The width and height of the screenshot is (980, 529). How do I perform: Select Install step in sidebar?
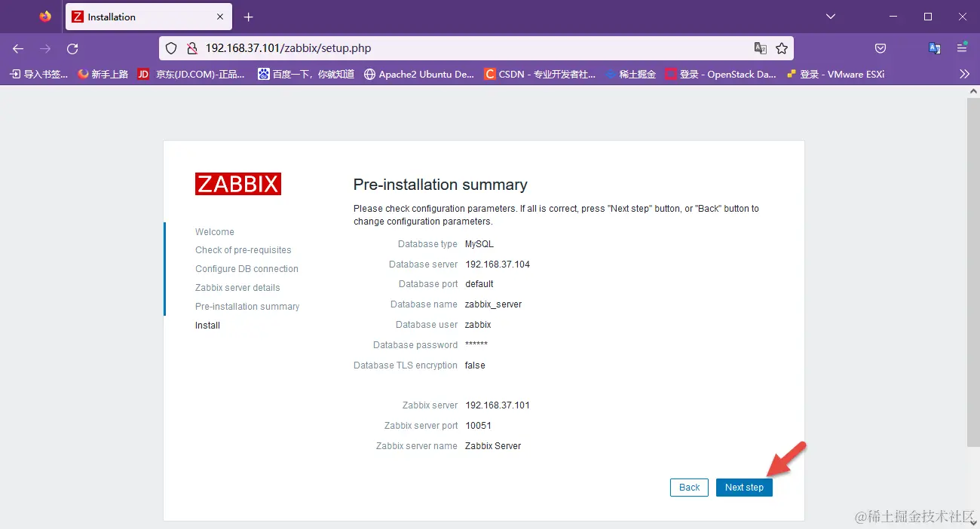207,326
